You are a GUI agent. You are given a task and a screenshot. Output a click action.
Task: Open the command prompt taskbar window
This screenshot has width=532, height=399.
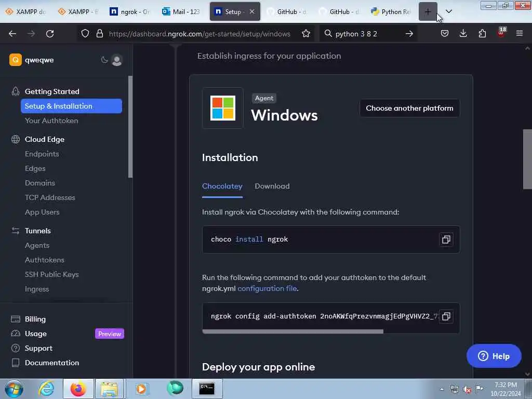[x=207, y=389]
